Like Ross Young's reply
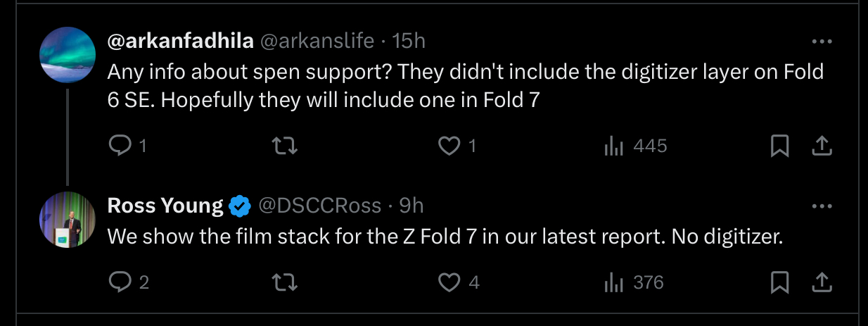 click(x=449, y=282)
